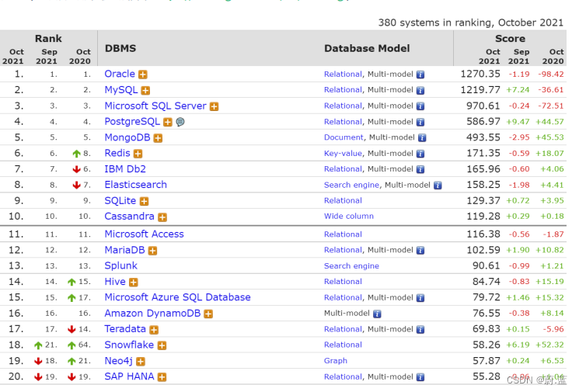The height and width of the screenshot is (392, 579).
Task: Open the Oracle database link
Action: click(120, 74)
